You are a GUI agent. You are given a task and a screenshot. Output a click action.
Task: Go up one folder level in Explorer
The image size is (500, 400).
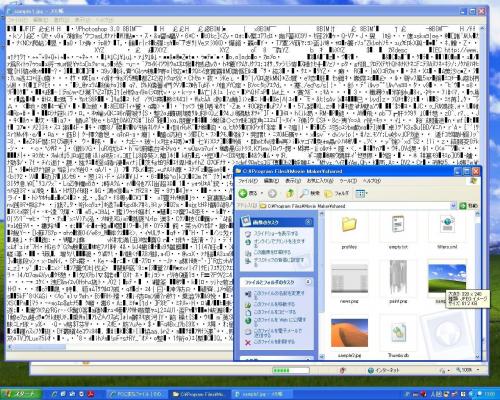click(x=290, y=193)
